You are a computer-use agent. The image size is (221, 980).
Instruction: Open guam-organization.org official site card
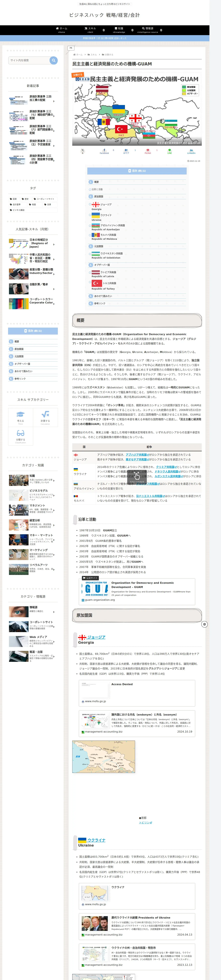137,592
